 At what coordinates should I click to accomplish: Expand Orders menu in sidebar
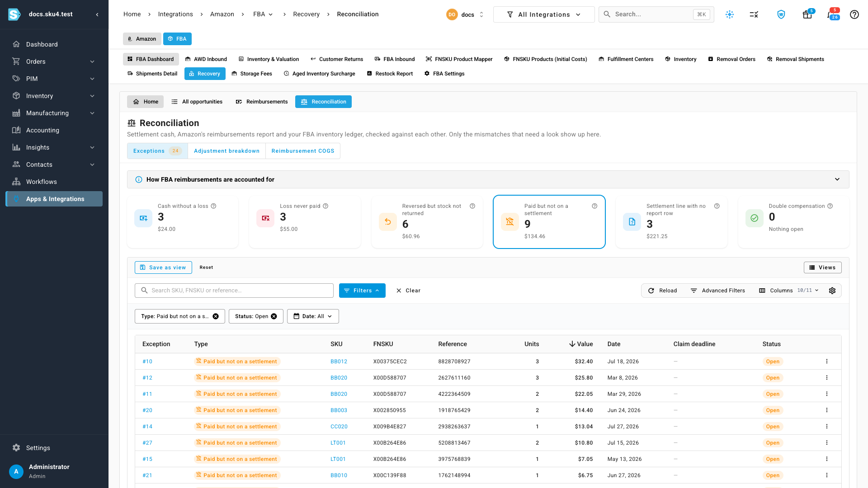click(x=92, y=61)
